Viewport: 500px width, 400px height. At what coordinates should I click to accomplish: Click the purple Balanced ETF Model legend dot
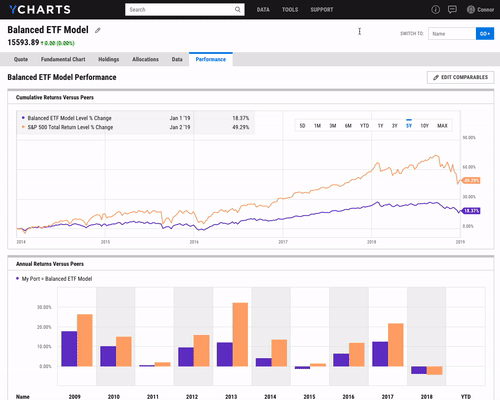point(23,118)
